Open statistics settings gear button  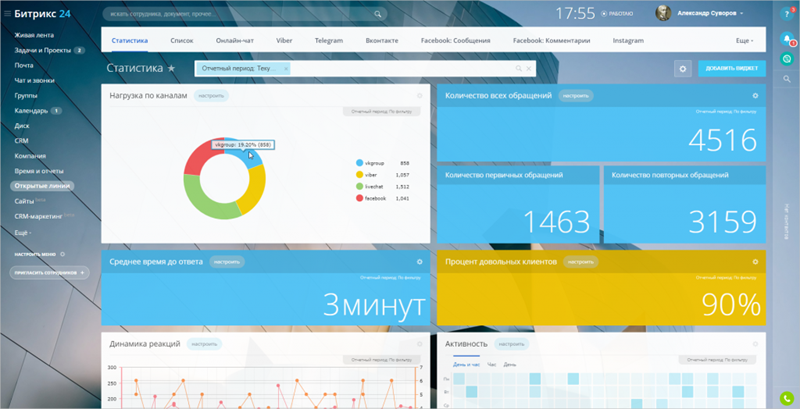tap(683, 68)
